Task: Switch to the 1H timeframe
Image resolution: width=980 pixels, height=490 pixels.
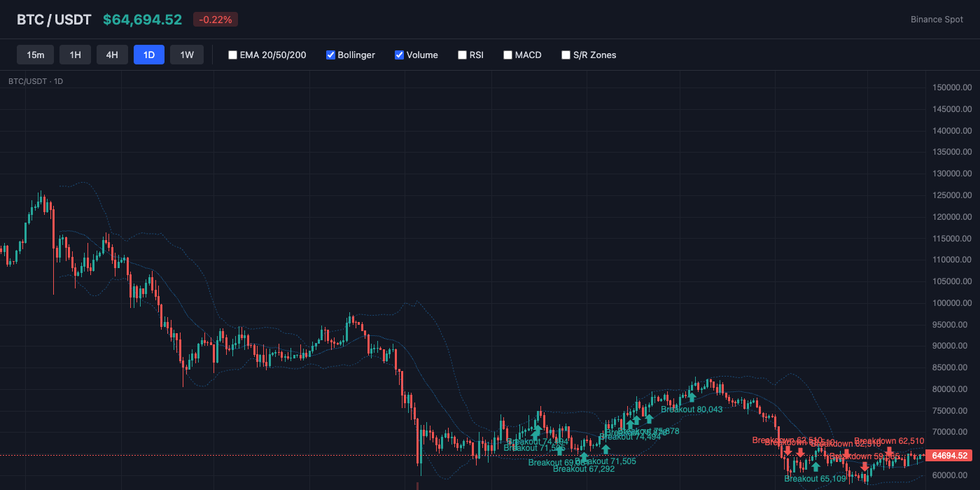Action: (75, 55)
